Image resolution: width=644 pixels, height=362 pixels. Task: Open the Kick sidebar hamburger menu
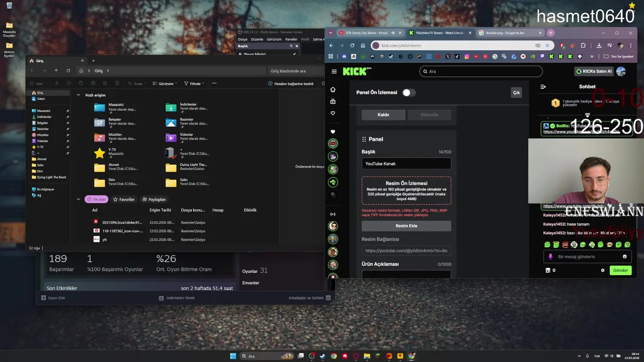[x=334, y=71]
